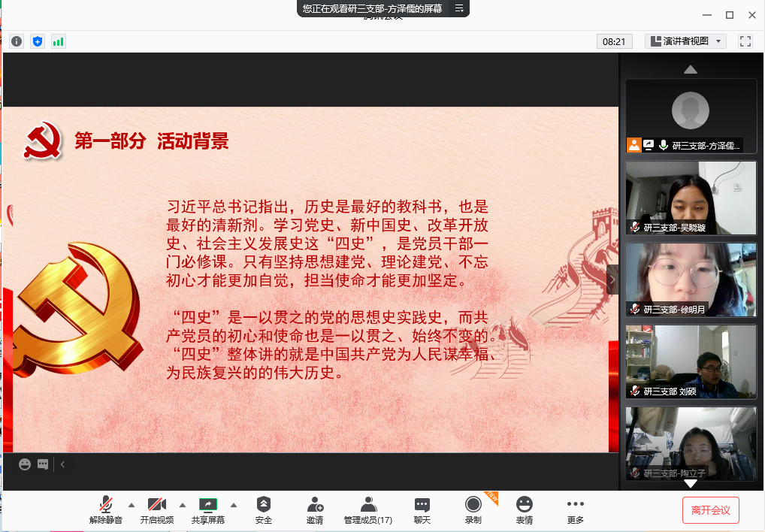Select 研三支部-徐明月 video thumbnail
This screenshot has height=532, width=765.
tap(691, 280)
